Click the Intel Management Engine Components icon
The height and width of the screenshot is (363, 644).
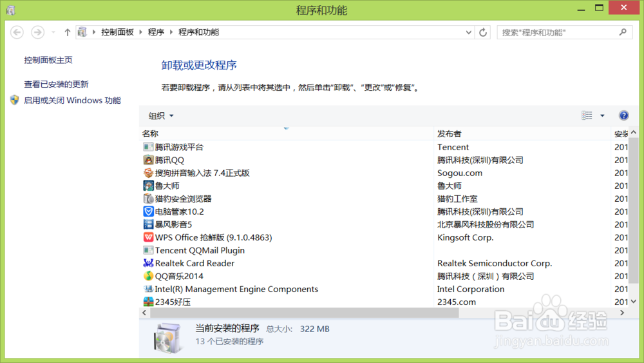(148, 289)
